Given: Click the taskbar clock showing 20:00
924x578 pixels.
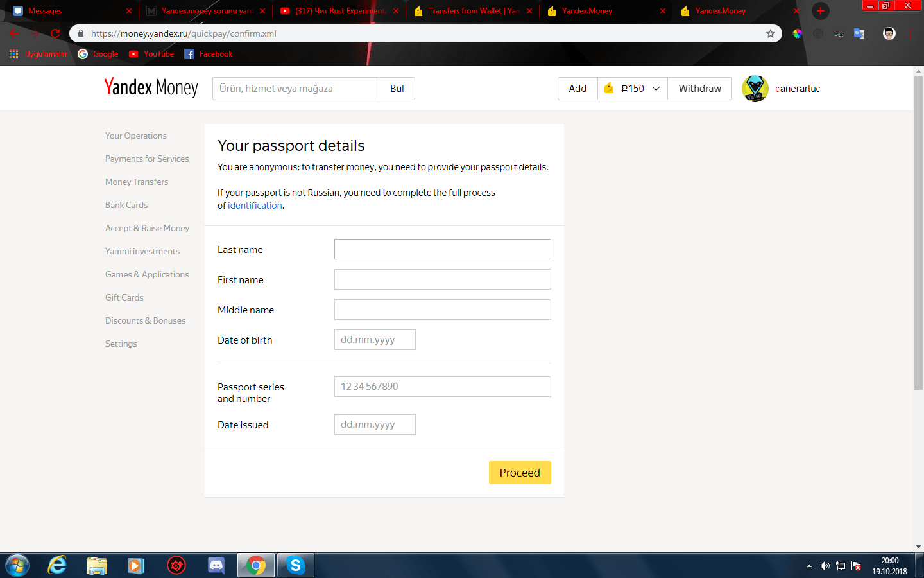Looking at the screenshot, I should pos(889,566).
